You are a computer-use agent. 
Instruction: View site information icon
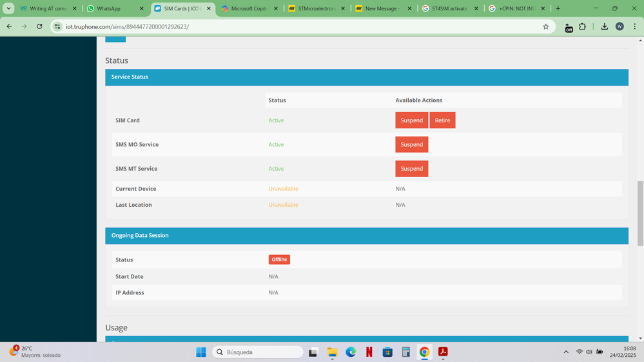(57, 26)
